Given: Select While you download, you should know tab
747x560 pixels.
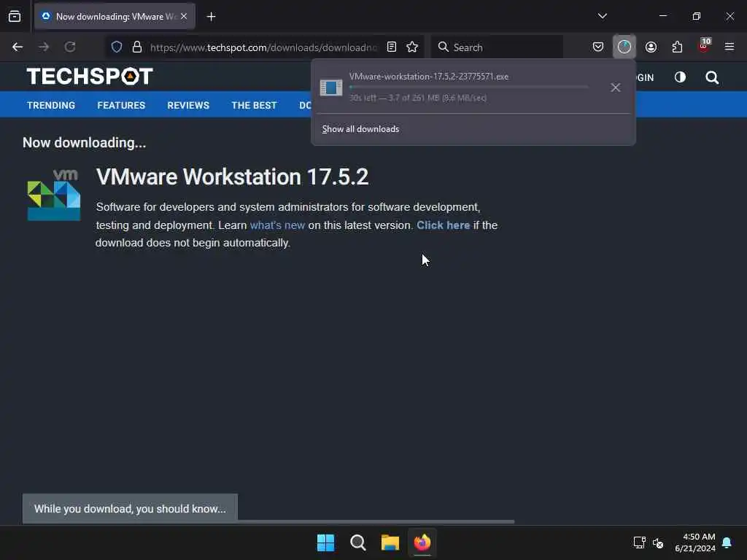Looking at the screenshot, I should [130, 508].
